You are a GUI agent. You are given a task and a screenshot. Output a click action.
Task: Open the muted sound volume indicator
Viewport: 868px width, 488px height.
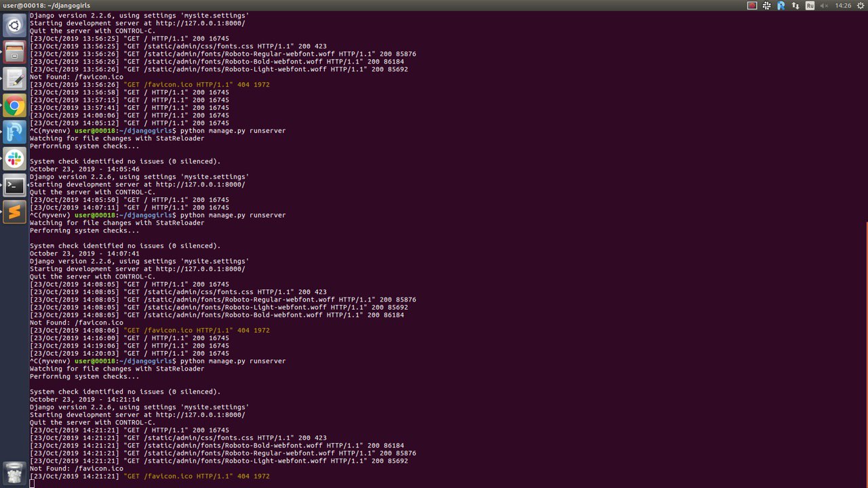pos(825,5)
